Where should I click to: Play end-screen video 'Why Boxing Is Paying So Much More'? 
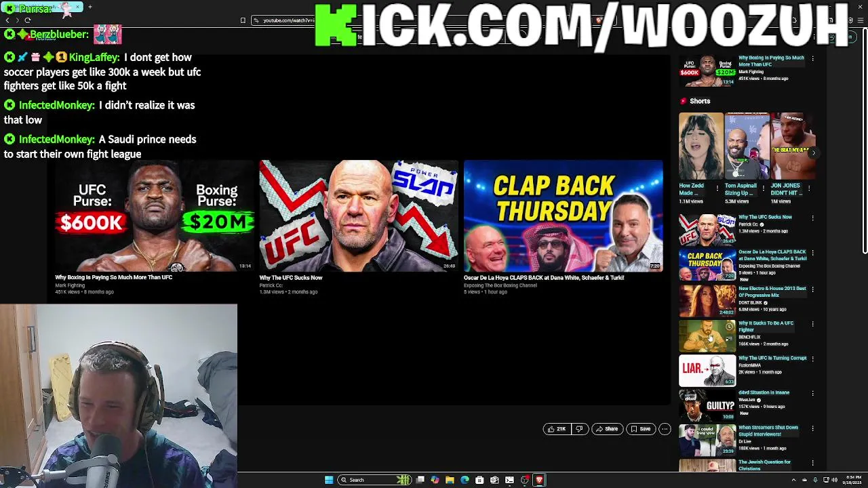point(153,216)
